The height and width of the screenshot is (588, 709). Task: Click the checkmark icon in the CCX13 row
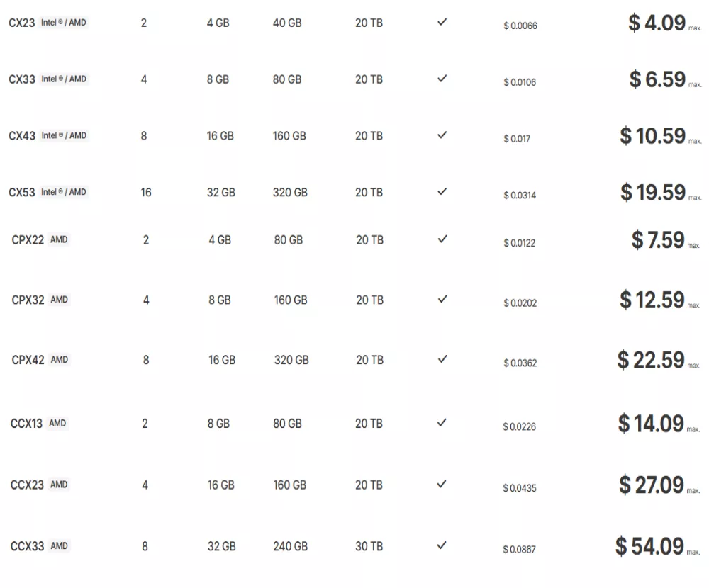[x=442, y=423]
